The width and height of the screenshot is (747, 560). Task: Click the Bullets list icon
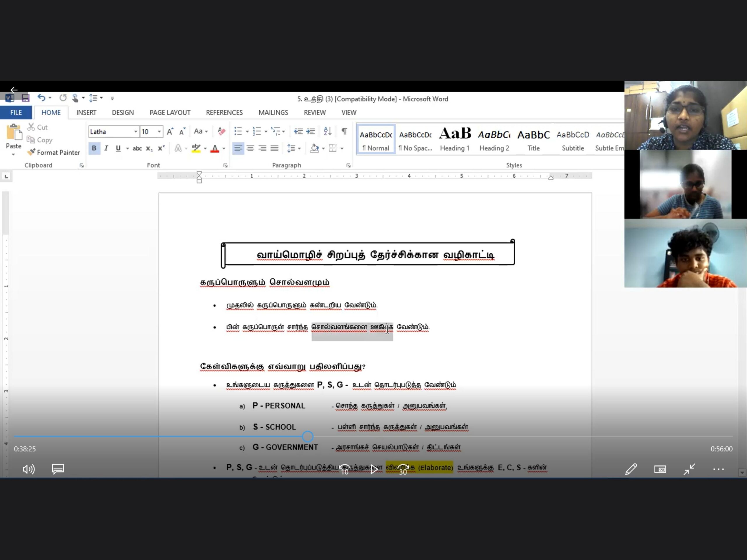(238, 131)
